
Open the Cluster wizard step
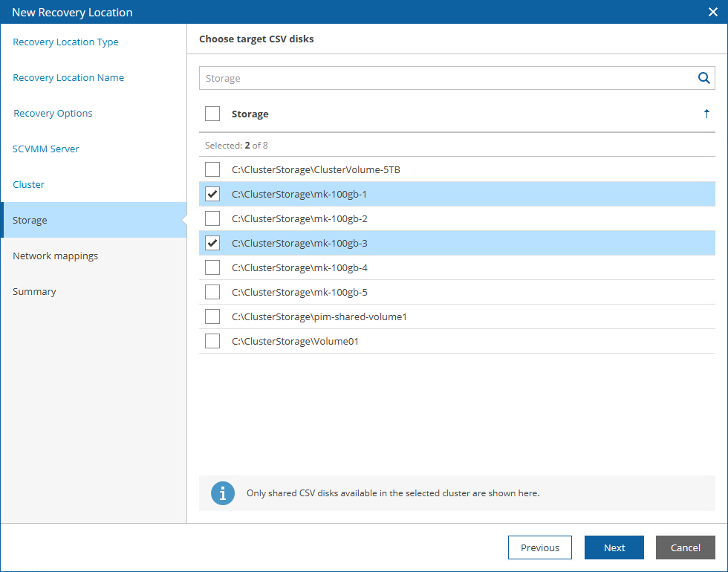[28, 185]
